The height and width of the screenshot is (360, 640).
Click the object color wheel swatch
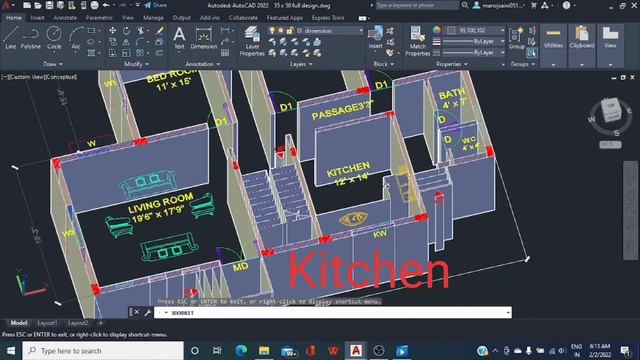coord(437,30)
